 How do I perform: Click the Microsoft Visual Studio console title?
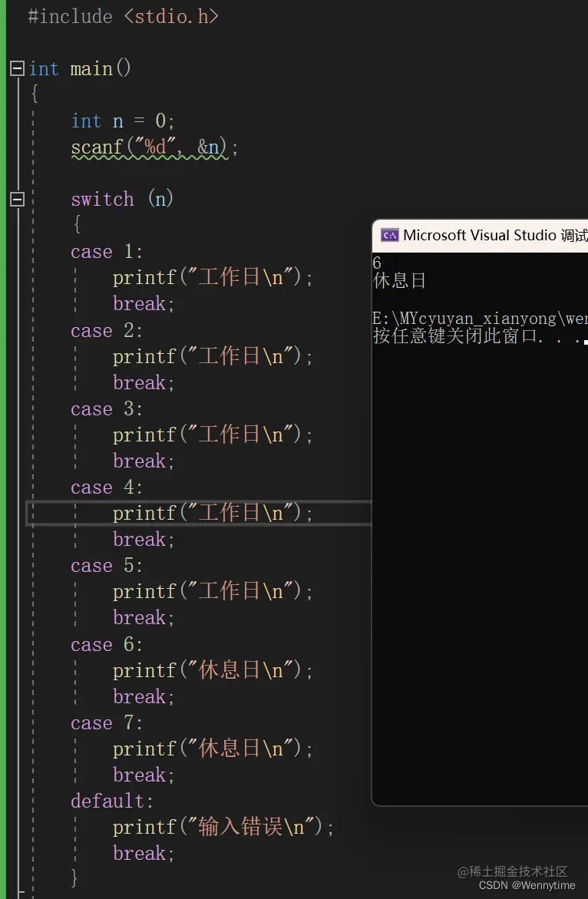[x=495, y=235]
